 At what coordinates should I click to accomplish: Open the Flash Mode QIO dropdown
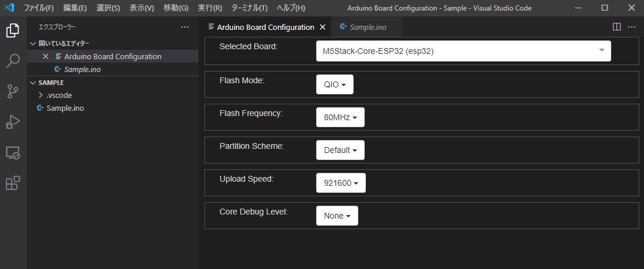tap(335, 84)
